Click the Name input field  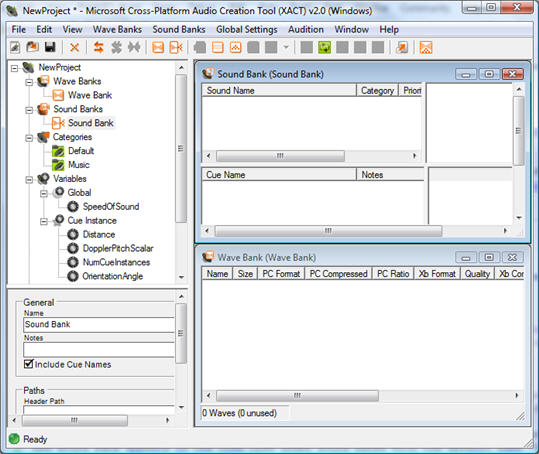(99, 324)
